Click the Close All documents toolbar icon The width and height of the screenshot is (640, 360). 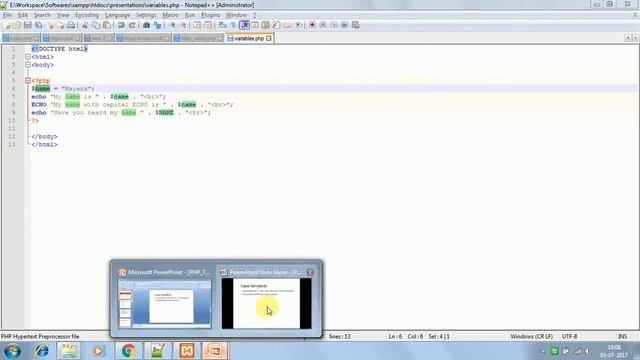(60, 25)
